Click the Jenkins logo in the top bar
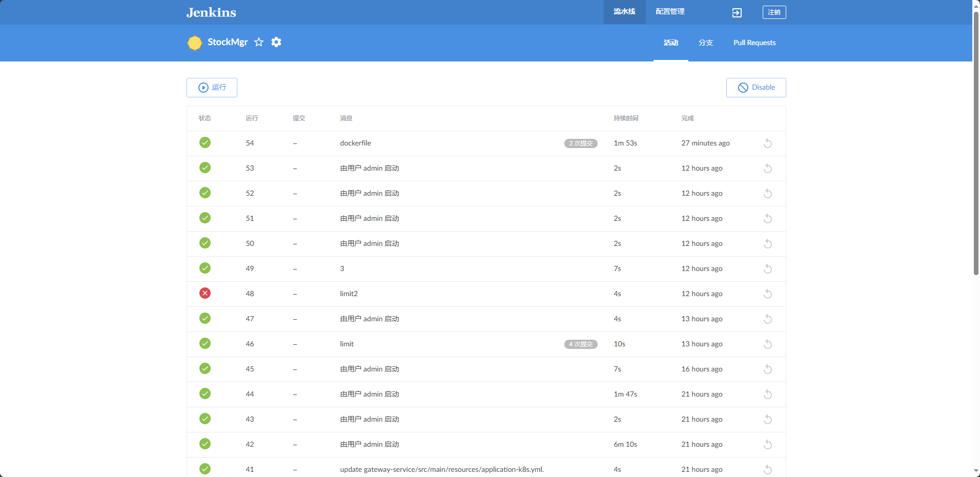Viewport: 980px width, 477px height. pos(210,12)
